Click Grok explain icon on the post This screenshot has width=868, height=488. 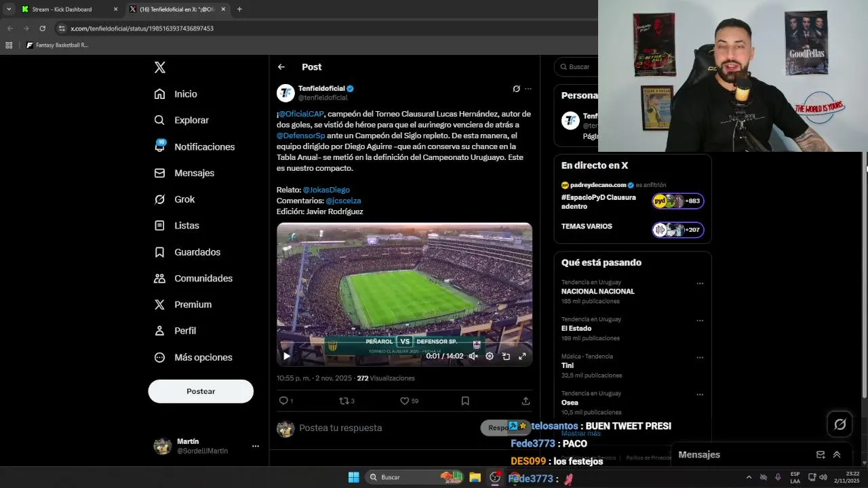click(516, 89)
